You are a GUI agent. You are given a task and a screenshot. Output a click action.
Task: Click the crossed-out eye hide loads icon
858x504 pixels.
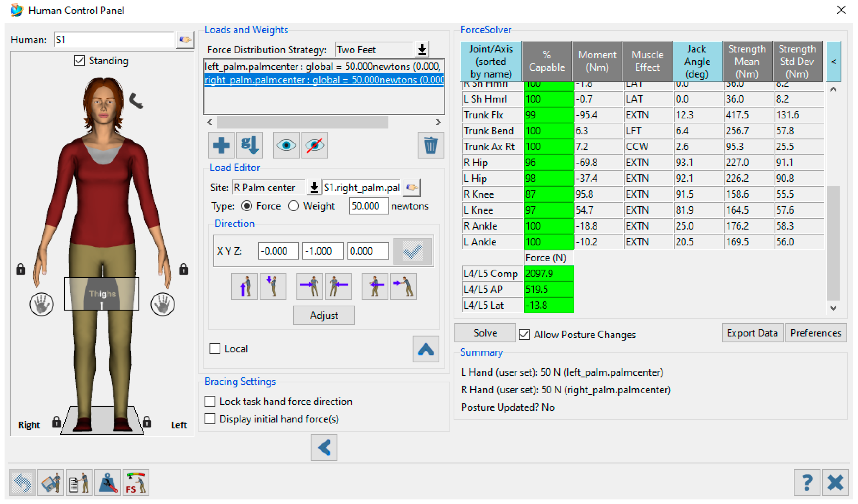tap(314, 145)
